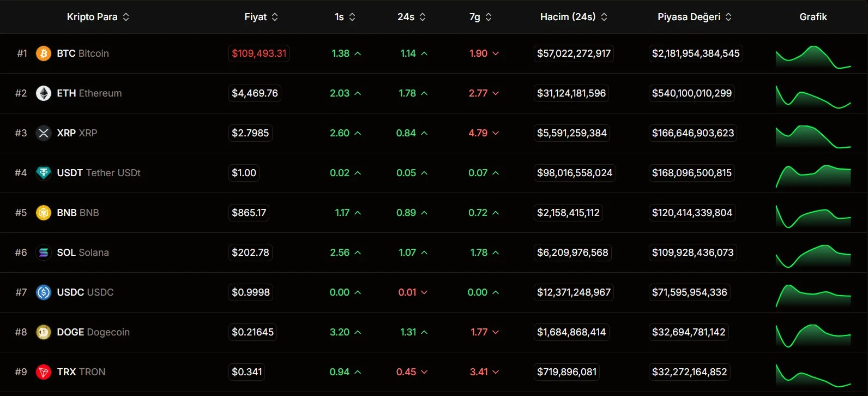Click the Bitcoin coin logo icon
The height and width of the screenshot is (396, 868).
click(44, 53)
